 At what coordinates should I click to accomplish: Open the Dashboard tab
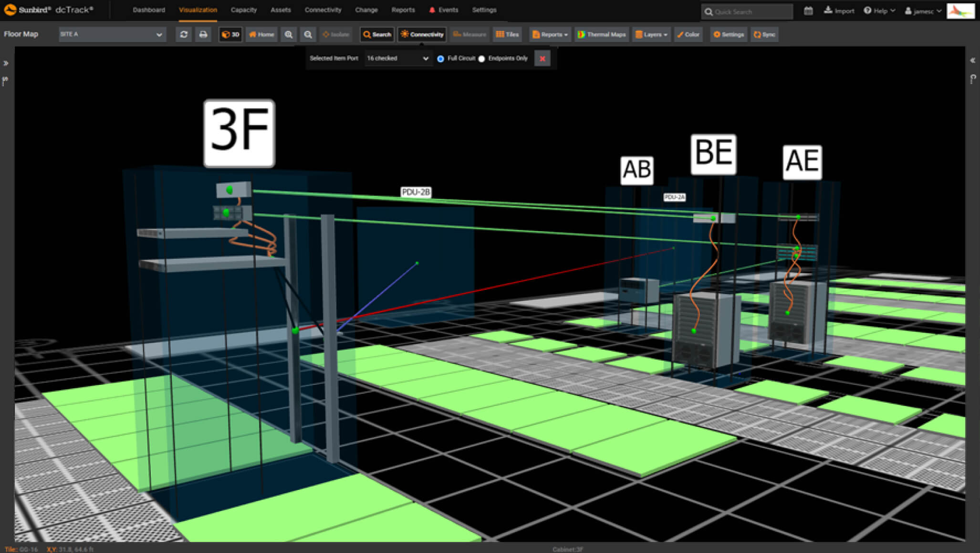coord(149,10)
